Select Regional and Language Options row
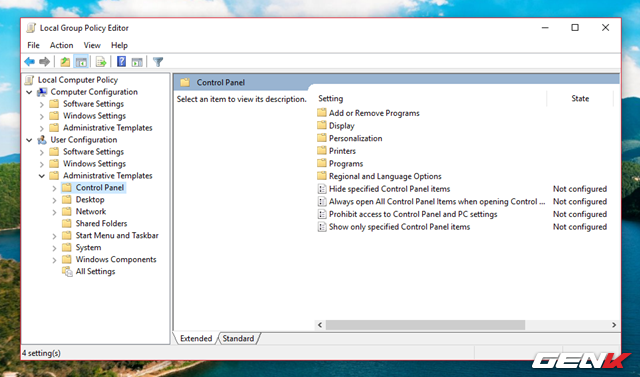Image resolution: width=640 pixels, height=377 pixels. pyautogui.click(x=385, y=176)
